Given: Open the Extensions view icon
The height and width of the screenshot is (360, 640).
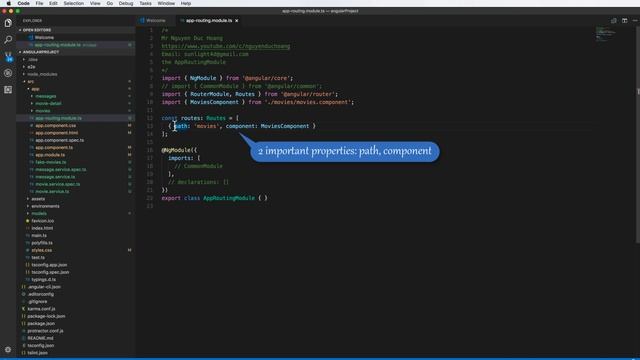Looking at the screenshot, I should tap(8, 90).
